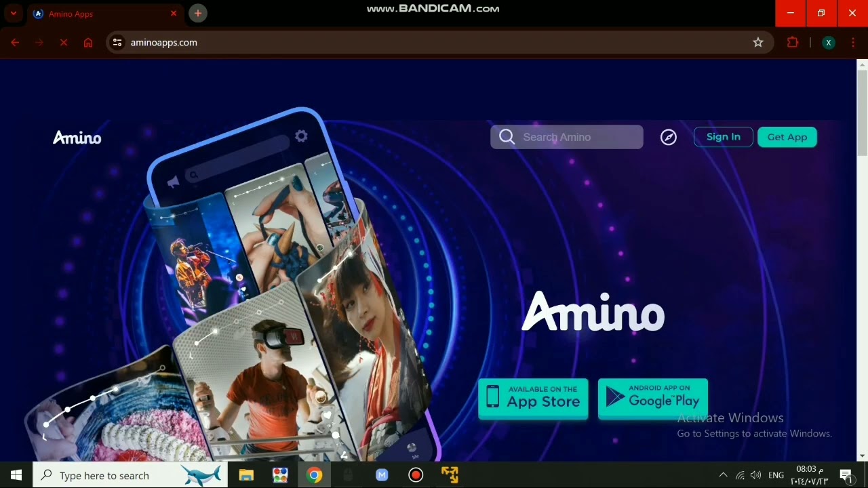Show hidden system tray icons
868x488 pixels.
tap(723, 475)
